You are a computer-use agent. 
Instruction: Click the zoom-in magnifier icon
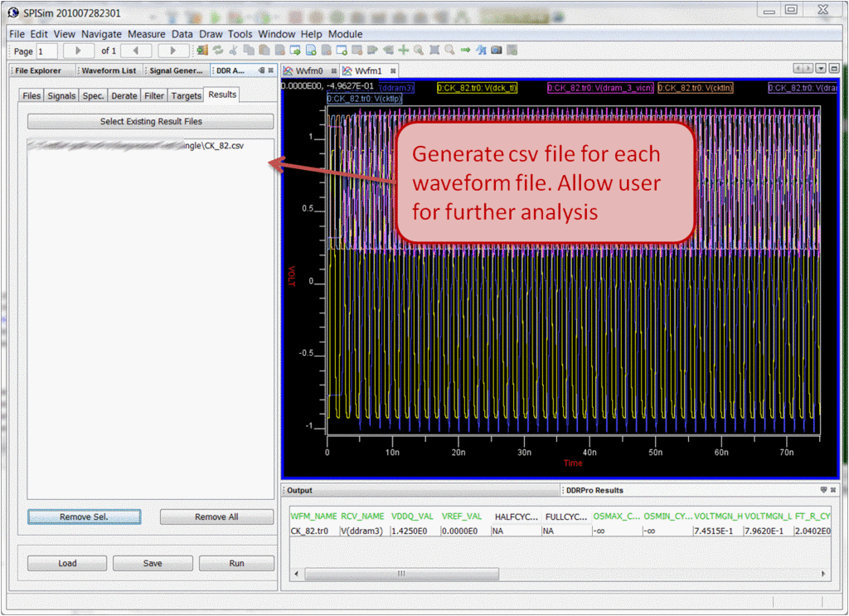pyautogui.click(x=419, y=51)
